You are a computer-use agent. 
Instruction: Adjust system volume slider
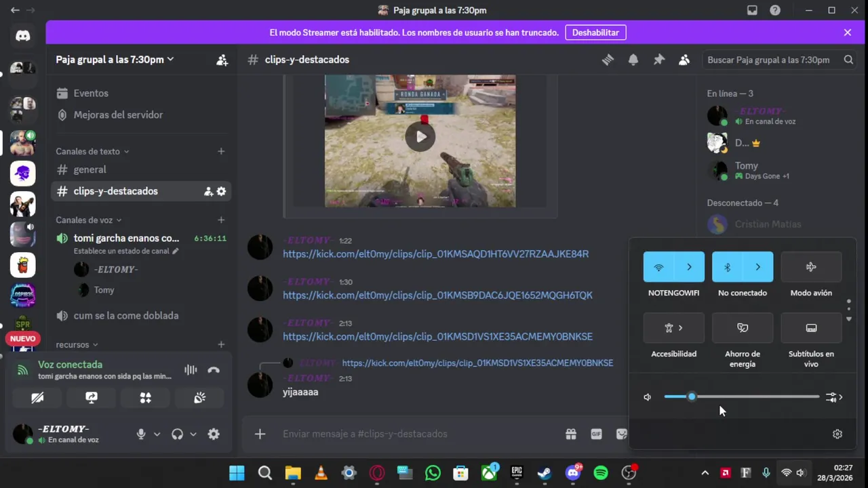(x=742, y=396)
